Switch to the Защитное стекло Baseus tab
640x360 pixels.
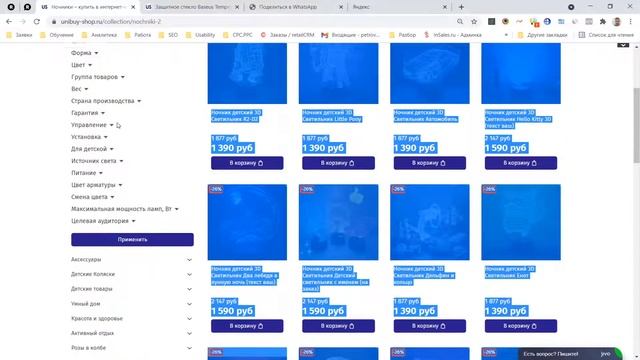tap(192, 7)
